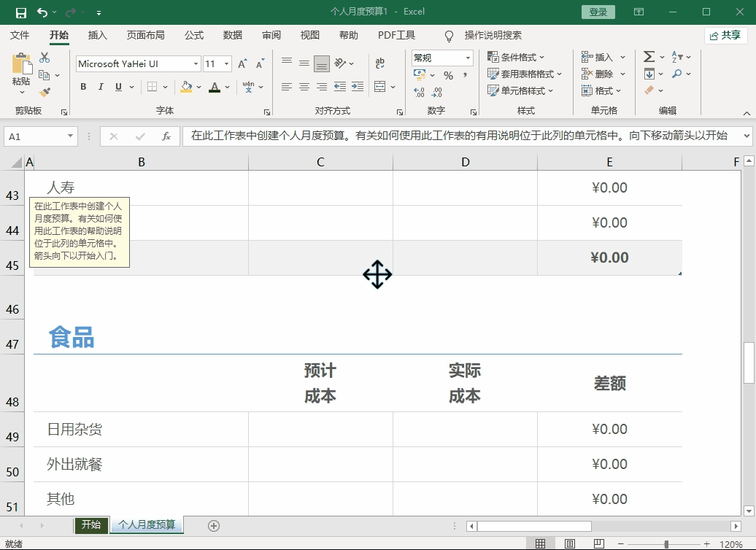The width and height of the screenshot is (756, 550).
Task: Switch to the 插入 tab
Action: point(97,35)
